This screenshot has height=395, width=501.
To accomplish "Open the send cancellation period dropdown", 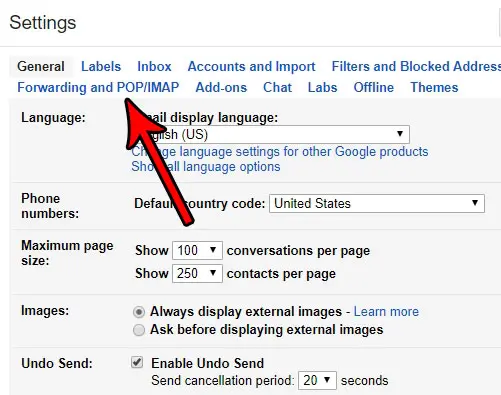I will tap(317, 380).
